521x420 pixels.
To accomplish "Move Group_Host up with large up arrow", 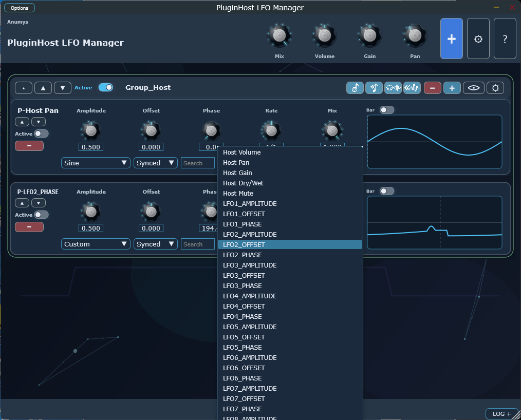I will click(x=43, y=88).
